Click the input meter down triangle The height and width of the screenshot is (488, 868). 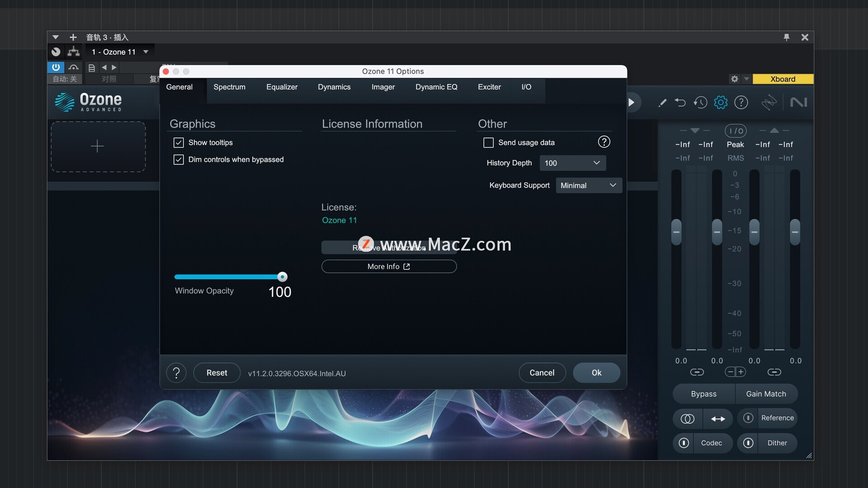click(695, 131)
